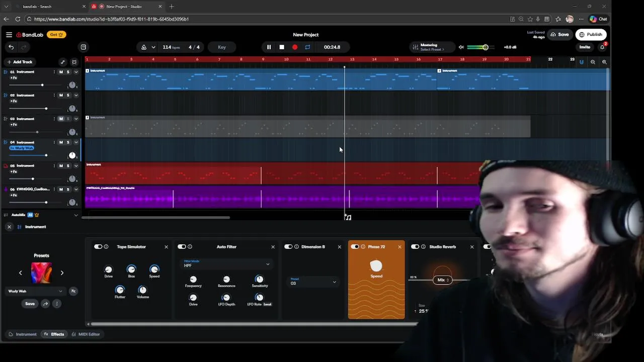644x362 pixels.
Task: Start recording with the red record button
Action: click(295, 47)
